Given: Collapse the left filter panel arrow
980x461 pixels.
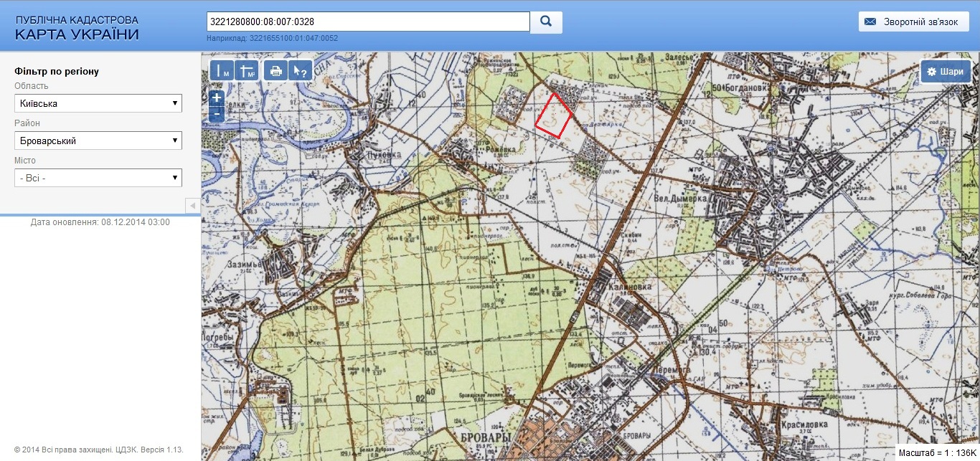Looking at the screenshot, I should click(193, 206).
